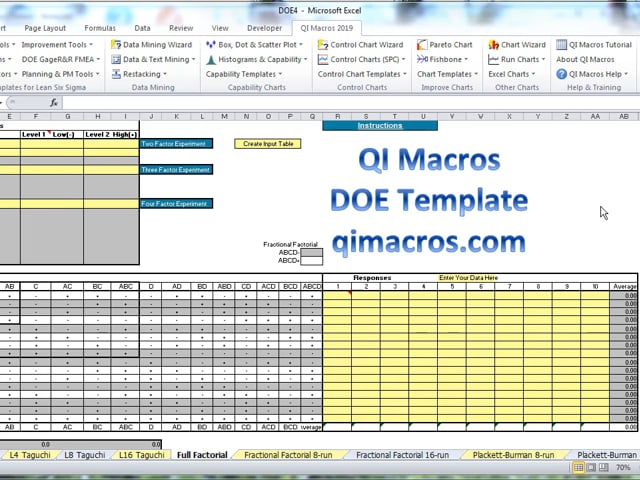Expand the Improvement Tools dropdown

tap(57, 44)
